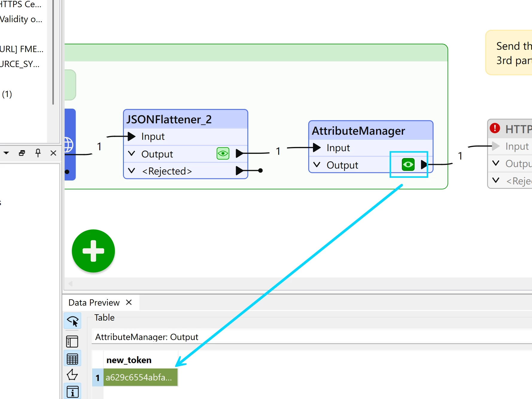Click the globe icon on blue transformer
The height and width of the screenshot is (399, 532).
[69, 145]
